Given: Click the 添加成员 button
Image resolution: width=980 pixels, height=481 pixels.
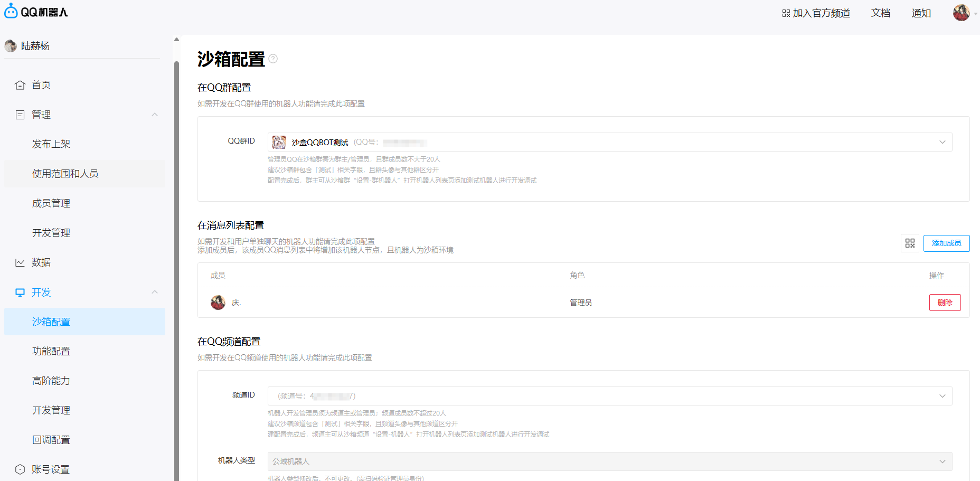Looking at the screenshot, I should click(946, 243).
